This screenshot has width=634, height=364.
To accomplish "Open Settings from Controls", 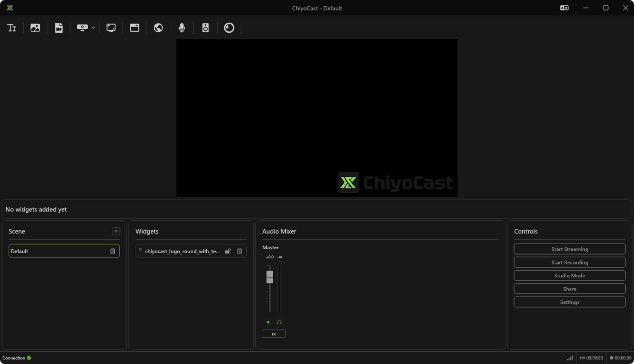I will [570, 302].
